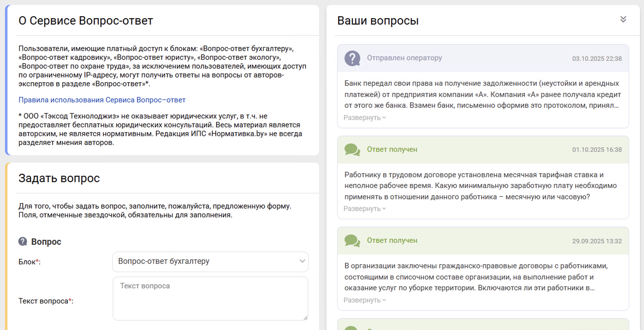Click the bank question text starting with 'Банк передал'
The image size is (644, 330).
click(x=482, y=94)
